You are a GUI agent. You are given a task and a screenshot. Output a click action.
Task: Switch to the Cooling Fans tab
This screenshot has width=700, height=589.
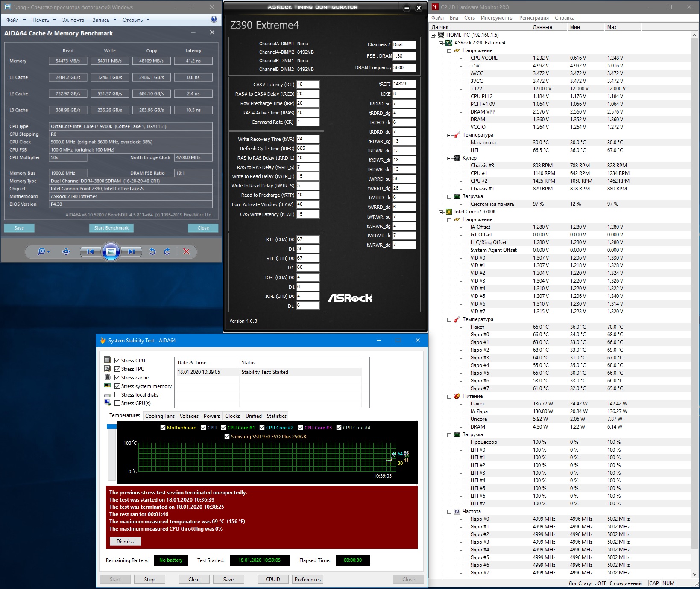160,416
